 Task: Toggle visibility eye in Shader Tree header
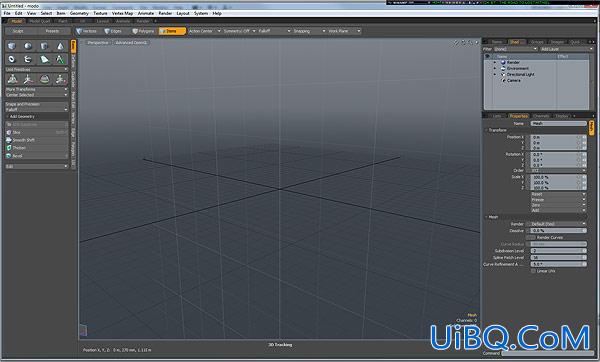488,56
